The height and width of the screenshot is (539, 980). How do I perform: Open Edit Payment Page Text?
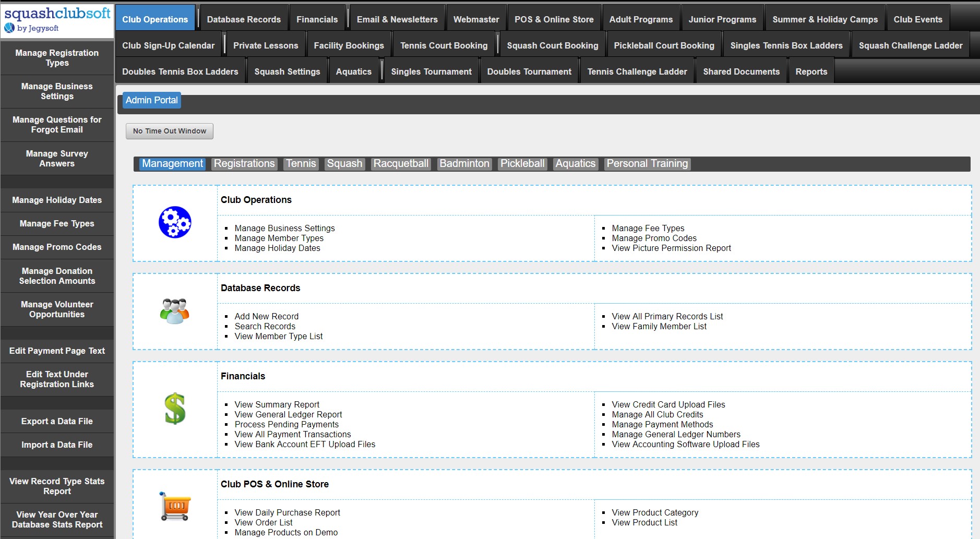pyautogui.click(x=57, y=351)
